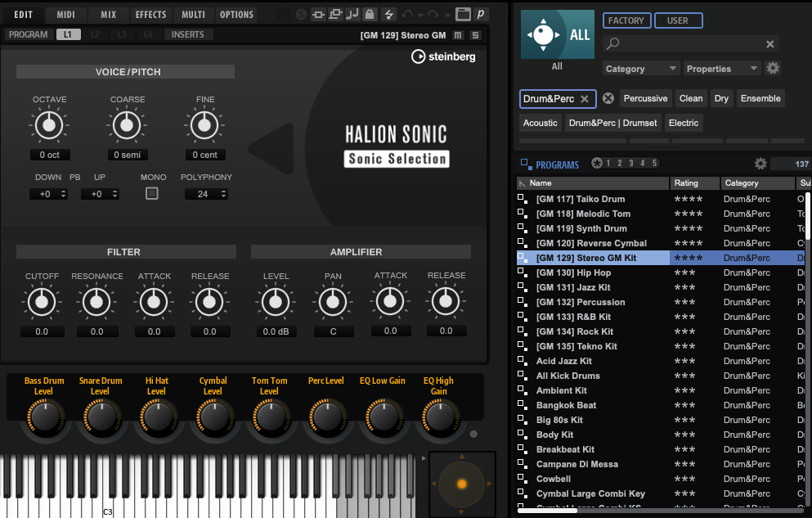Select the PROGRAM sub-tab

click(x=28, y=34)
